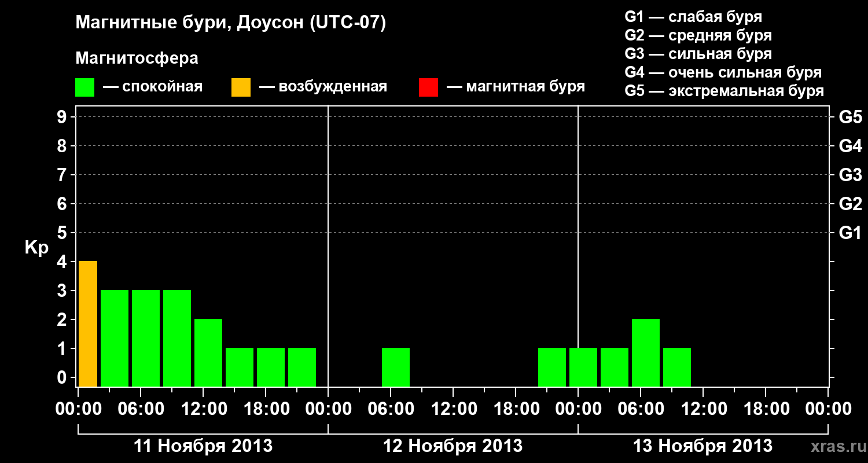Click the 'G1' label on the right axis

(850, 233)
